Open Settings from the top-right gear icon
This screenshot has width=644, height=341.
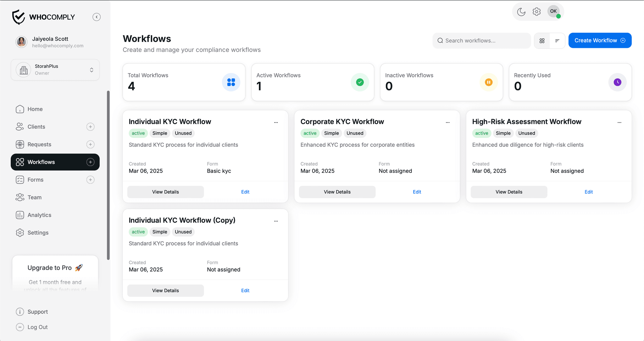coord(536,11)
